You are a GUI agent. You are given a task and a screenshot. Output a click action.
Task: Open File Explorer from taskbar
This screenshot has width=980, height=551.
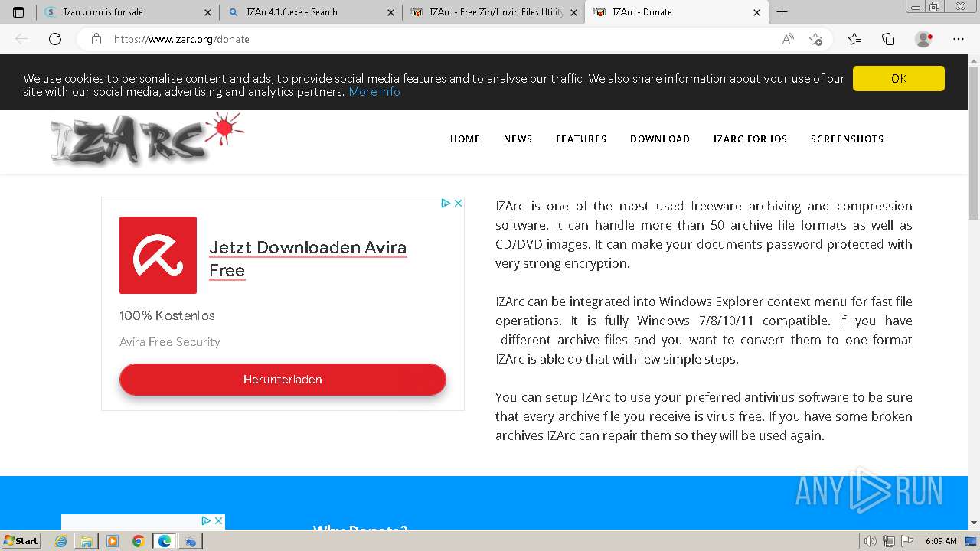click(x=87, y=541)
